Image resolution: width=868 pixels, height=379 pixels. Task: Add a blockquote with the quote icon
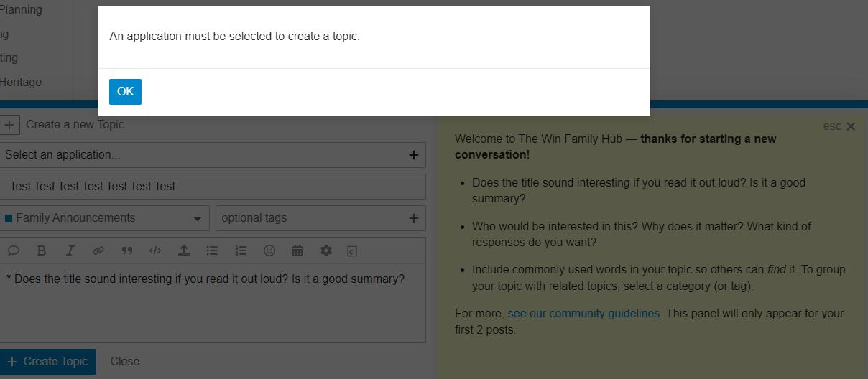point(127,251)
